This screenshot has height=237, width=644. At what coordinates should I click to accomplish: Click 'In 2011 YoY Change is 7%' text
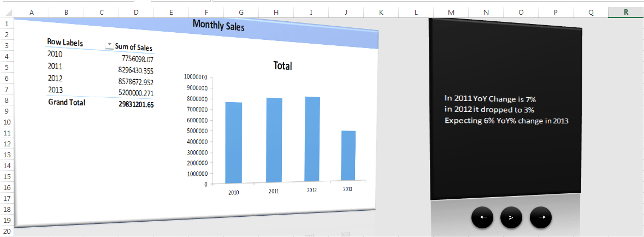point(491,99)
